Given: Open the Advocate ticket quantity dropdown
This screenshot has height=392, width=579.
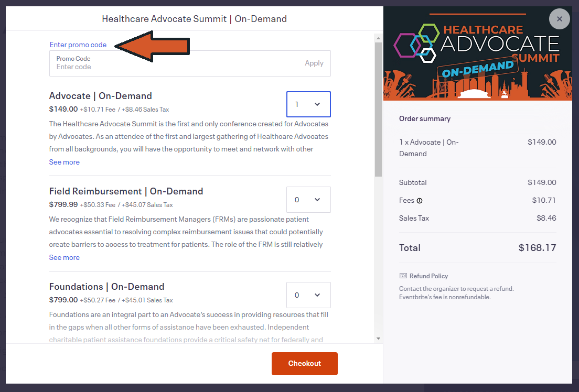Looking at the screenshot, I should point(308,104).
